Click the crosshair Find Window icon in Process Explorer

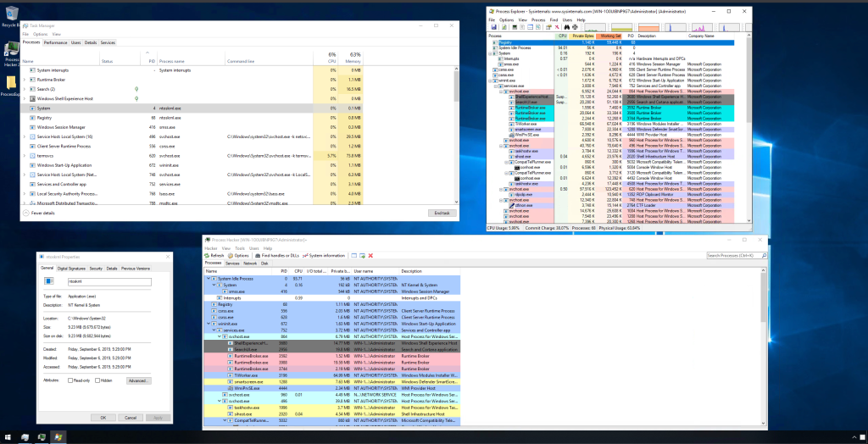point(576,27)
